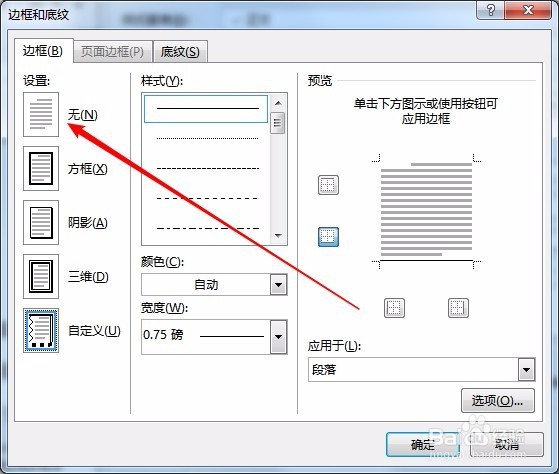Pick the 阴影(A) shadow border icon
Viewport: 559px width, 474px height.
coord(41,222)
